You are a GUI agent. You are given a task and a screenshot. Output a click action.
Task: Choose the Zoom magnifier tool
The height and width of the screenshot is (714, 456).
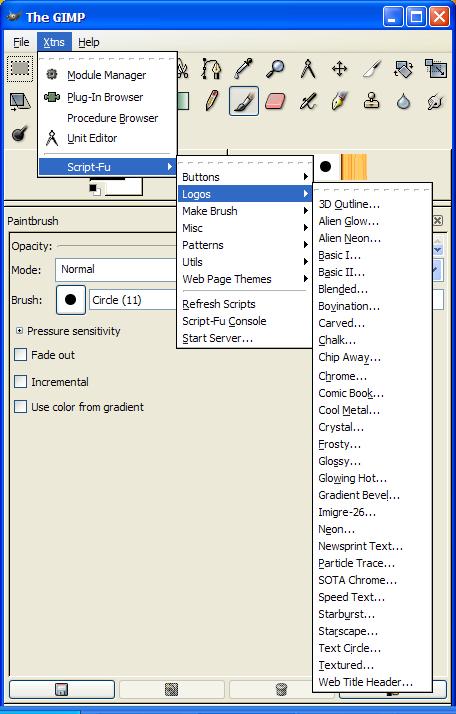[x=275, y=69]
